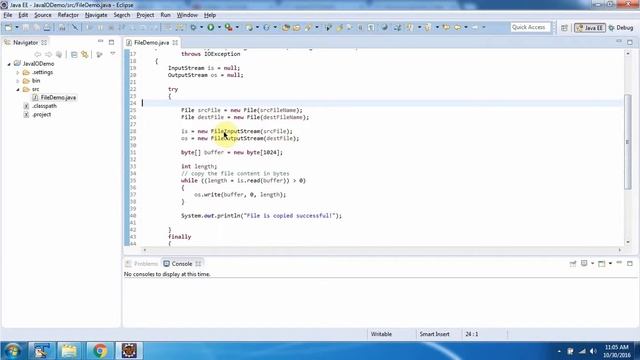640x360 pixels.
Task: Select the FileDemo.java editor tab
Action: point(151,42)
